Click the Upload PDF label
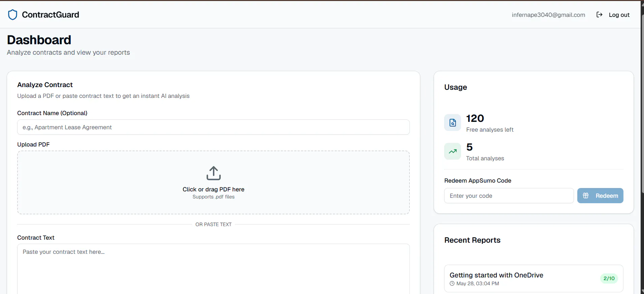Image resolution: width=644 pixels, height=294 pixels. coord(33,144)
